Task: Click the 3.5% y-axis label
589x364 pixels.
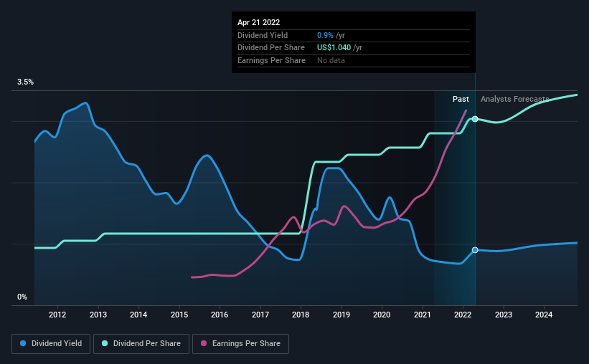Action: 25,82
